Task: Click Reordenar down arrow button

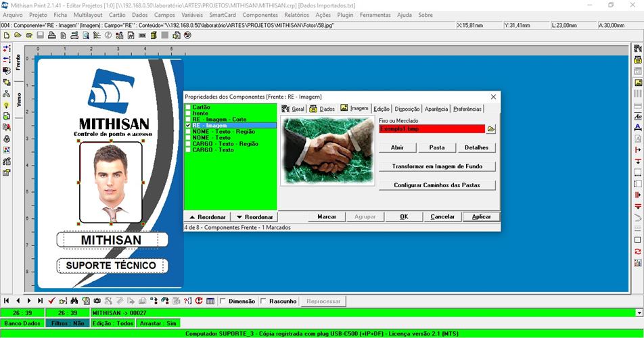Action: 254,216
